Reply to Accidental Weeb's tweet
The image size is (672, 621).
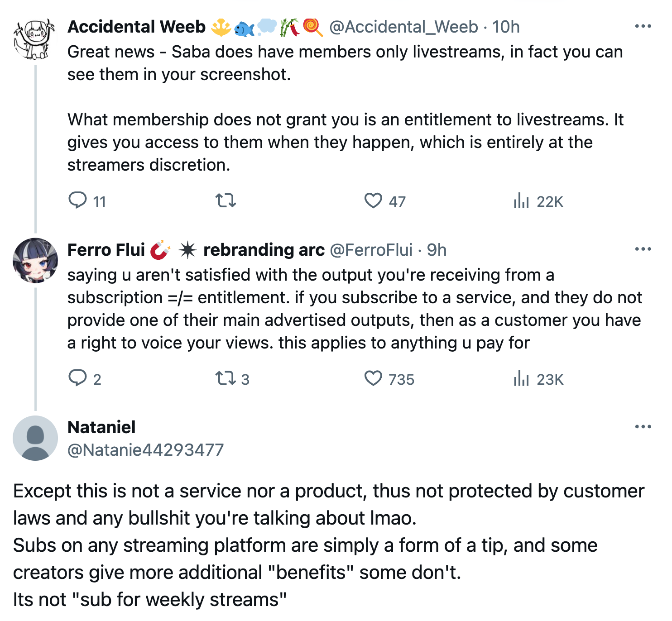(77, 200)
